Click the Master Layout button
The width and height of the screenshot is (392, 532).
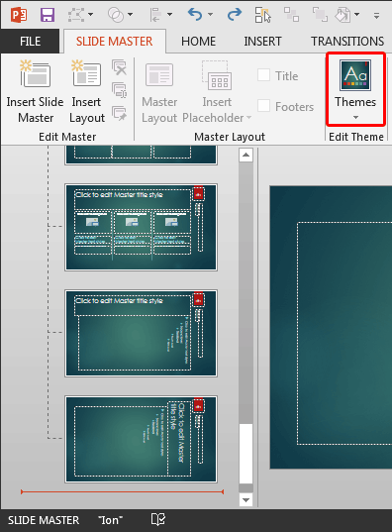pyautogui.click(x=159, y=92)
